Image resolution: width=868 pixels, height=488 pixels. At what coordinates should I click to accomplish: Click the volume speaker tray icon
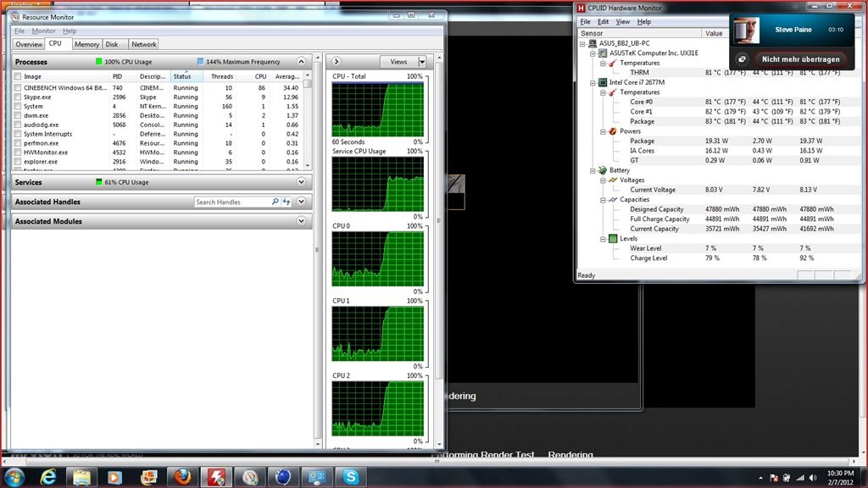(x=813, y=478)
